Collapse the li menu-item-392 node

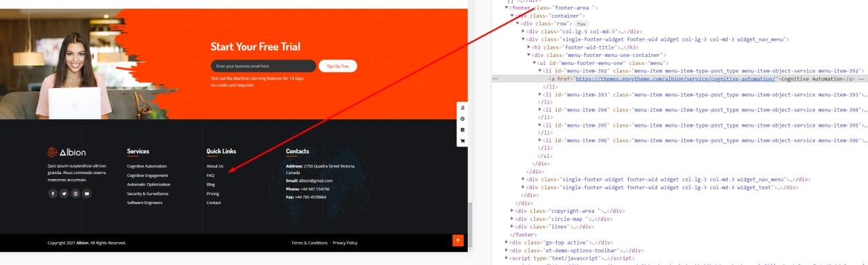(540, 70)
